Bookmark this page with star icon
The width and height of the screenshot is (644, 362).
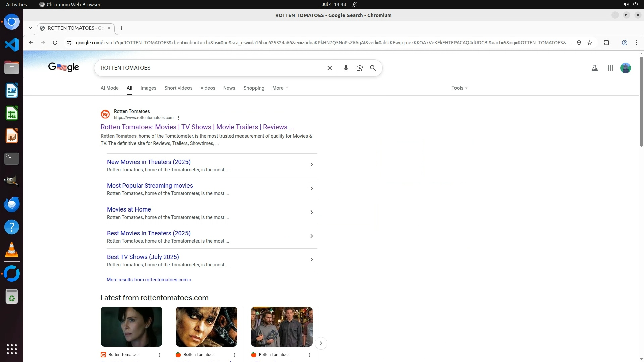click(590, 43)
